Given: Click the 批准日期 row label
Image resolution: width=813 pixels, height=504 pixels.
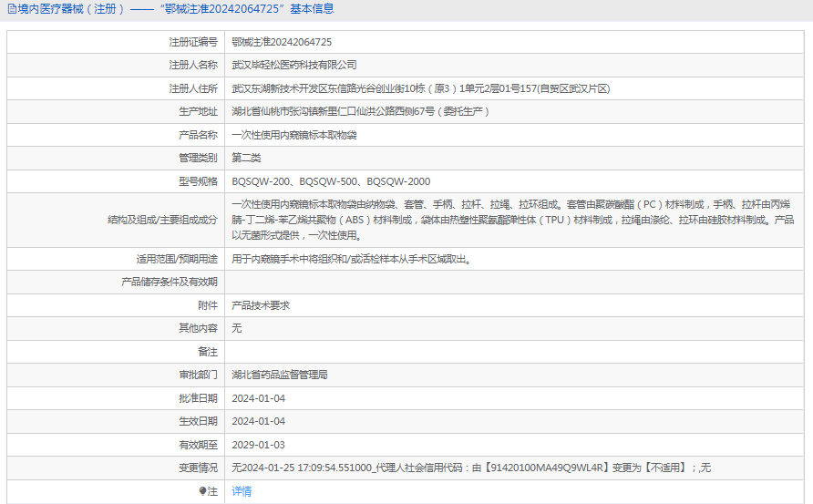Looking at the screenshot, I should pyautogui.click(x=198, y=398).
